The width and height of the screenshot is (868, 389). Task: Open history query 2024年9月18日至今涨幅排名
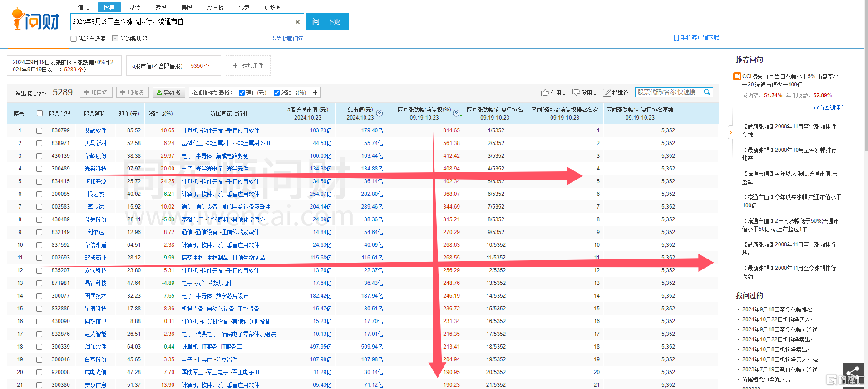coord(782,309)
